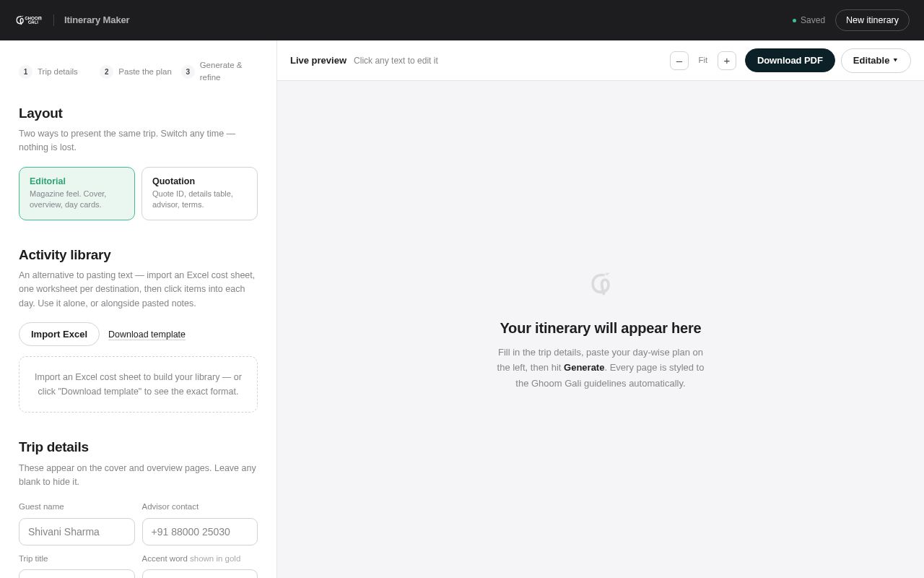Click the 'Your itinerary will appear here' heading

[601, 328]
